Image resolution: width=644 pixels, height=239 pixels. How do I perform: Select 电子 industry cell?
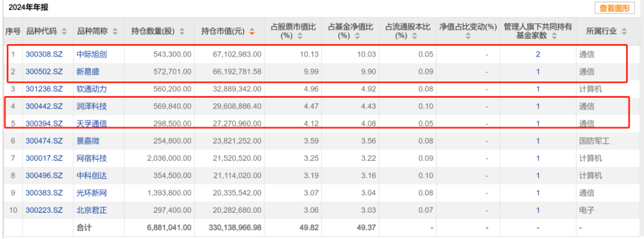(x=587, y=210)
